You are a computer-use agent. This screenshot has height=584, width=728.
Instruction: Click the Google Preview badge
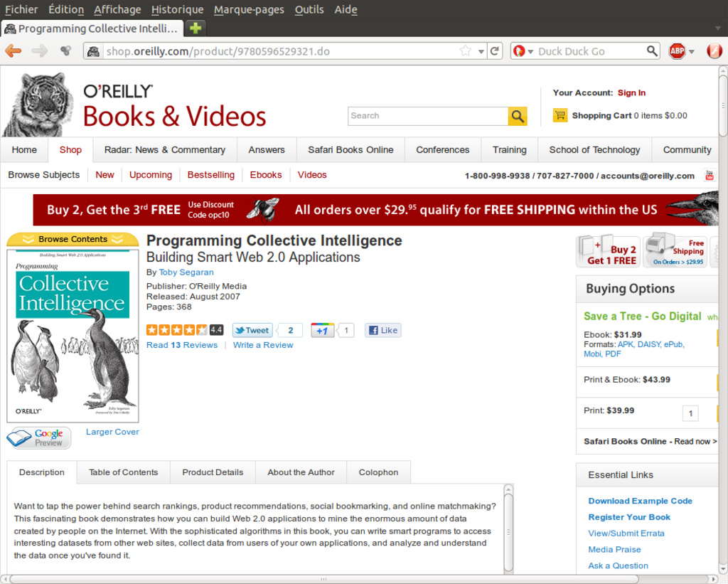[39, 437]
